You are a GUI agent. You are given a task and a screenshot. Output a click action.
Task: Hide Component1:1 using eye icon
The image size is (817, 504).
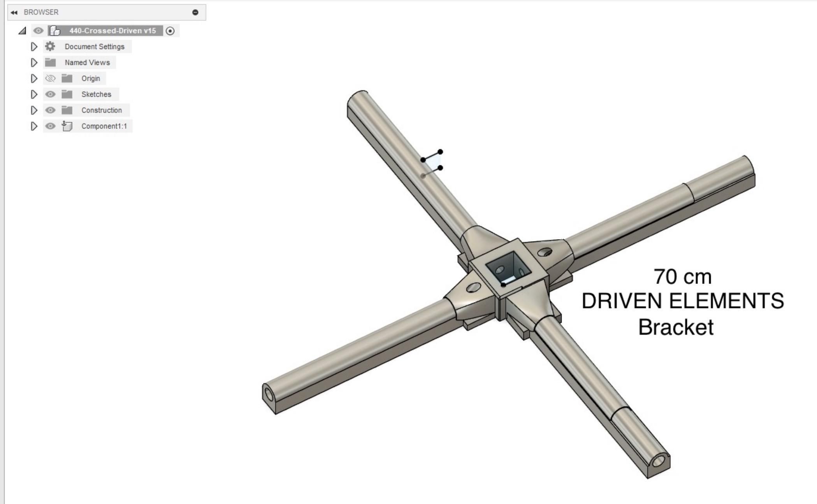click(x=50, y=126)
